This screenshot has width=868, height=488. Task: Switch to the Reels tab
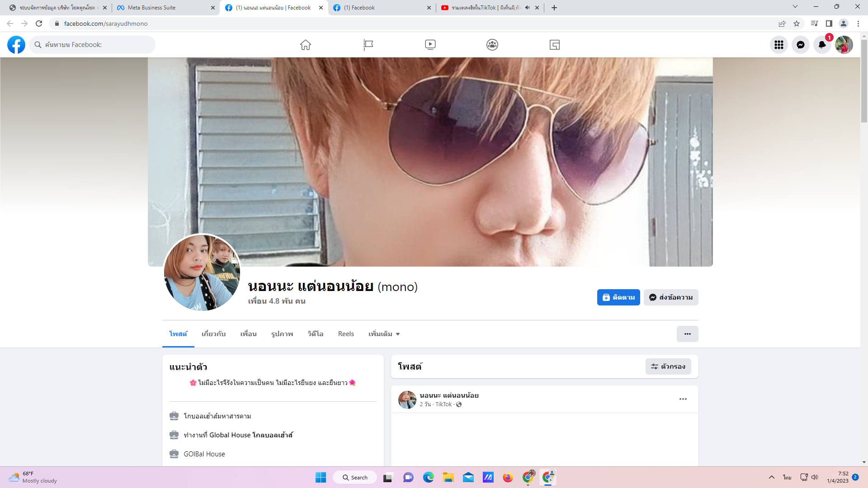[x=346, y=334]
